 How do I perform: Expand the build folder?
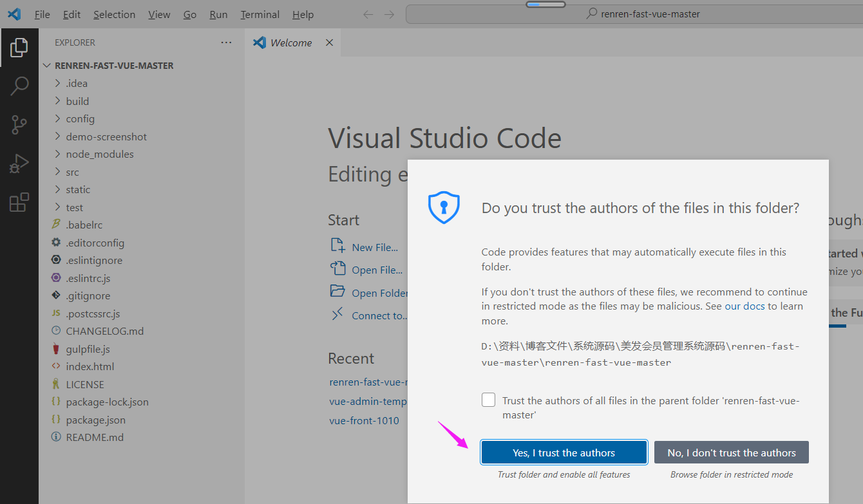click(x=57, y=101)
